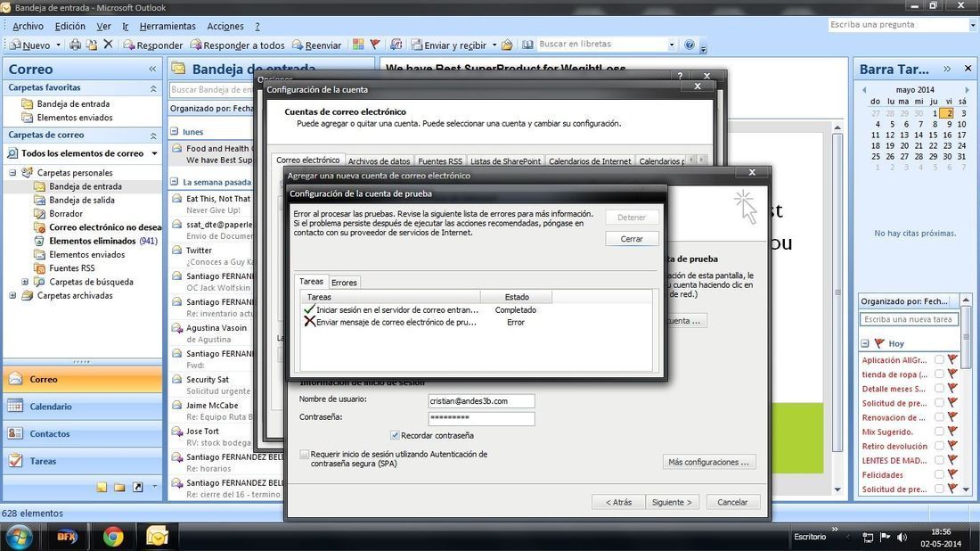Click the Print icon in the toolbar
This screenshot has width=980, height=551.
click(75, 45)
